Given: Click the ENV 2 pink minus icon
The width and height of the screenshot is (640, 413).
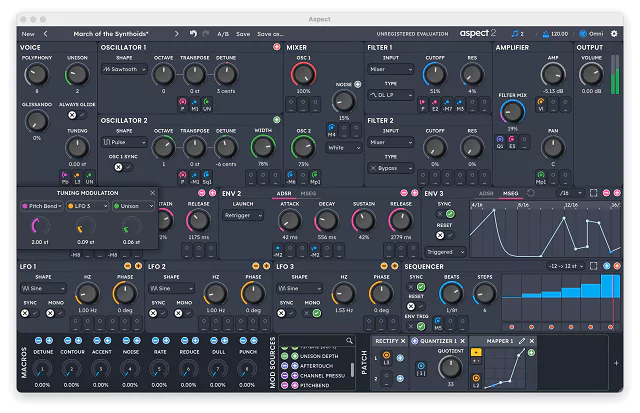Looking at the screenshot, I should click(404, 193).
